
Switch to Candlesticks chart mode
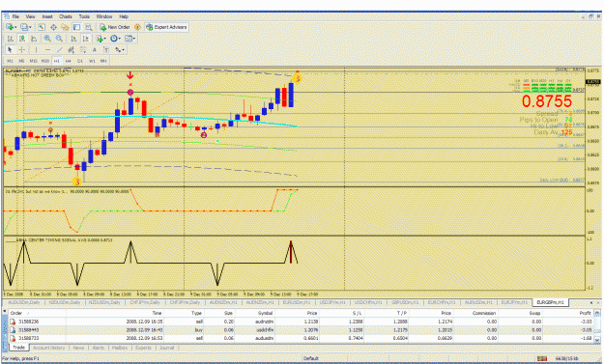(22, 39)
